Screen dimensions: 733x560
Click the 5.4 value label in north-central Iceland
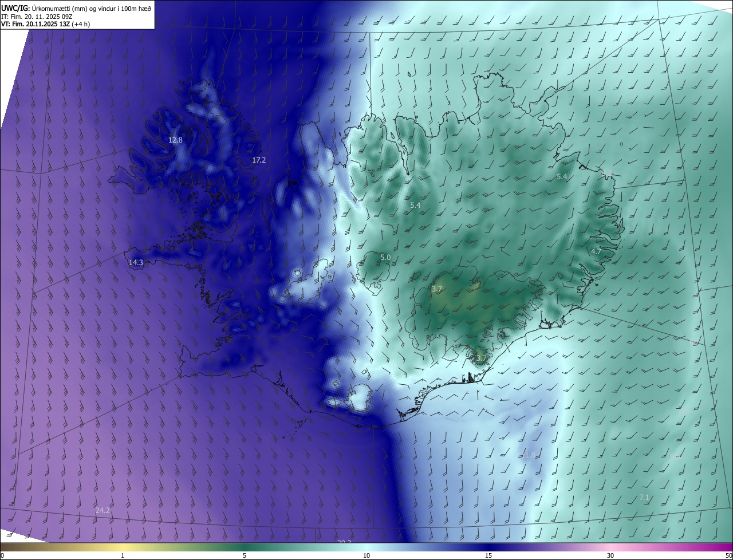coord(415,205)
